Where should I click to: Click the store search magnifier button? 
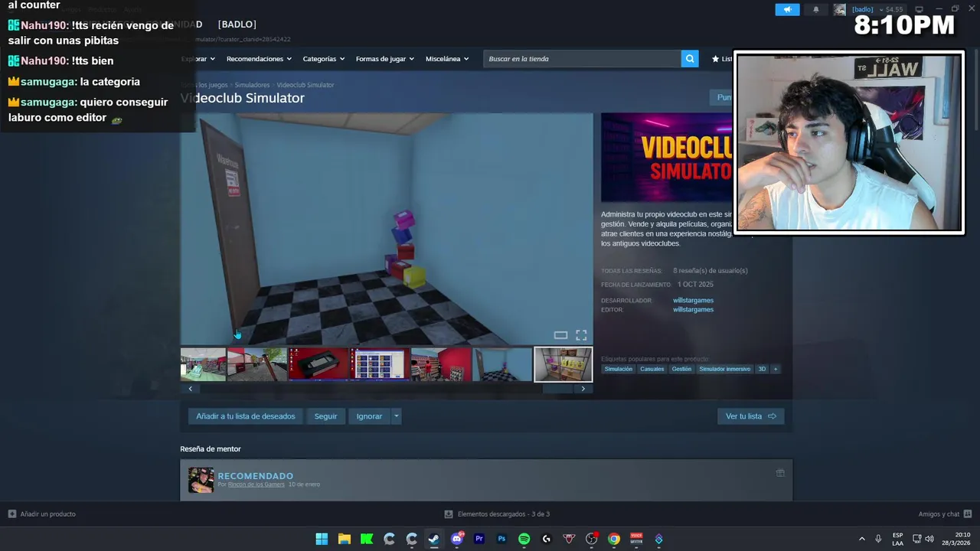(x=690, y=59)
